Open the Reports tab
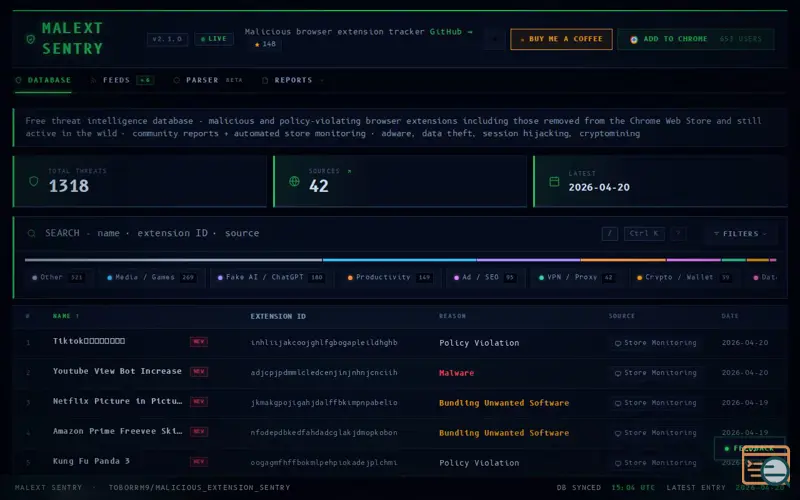Screen dimensions: 800x500 [x=293, y=80]
